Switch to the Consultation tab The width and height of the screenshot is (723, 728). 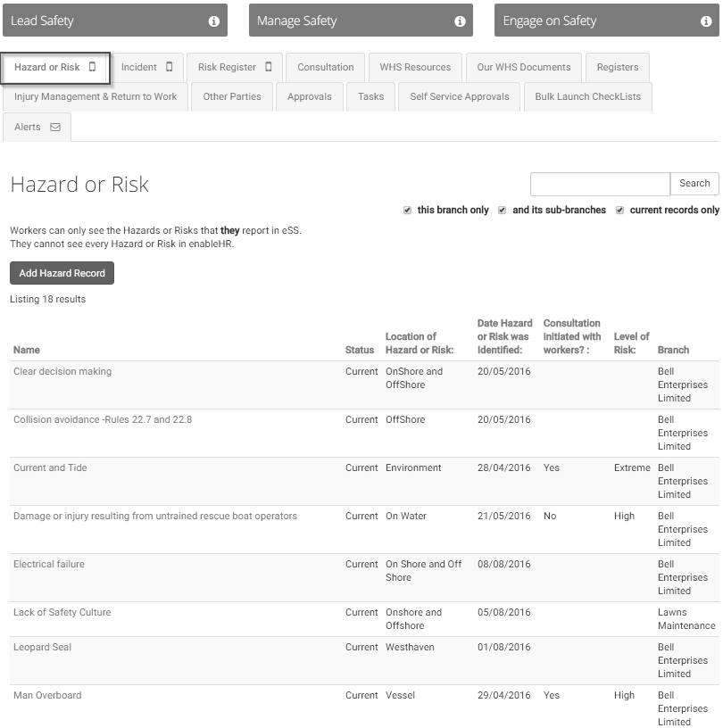click(x=325, y=67)
